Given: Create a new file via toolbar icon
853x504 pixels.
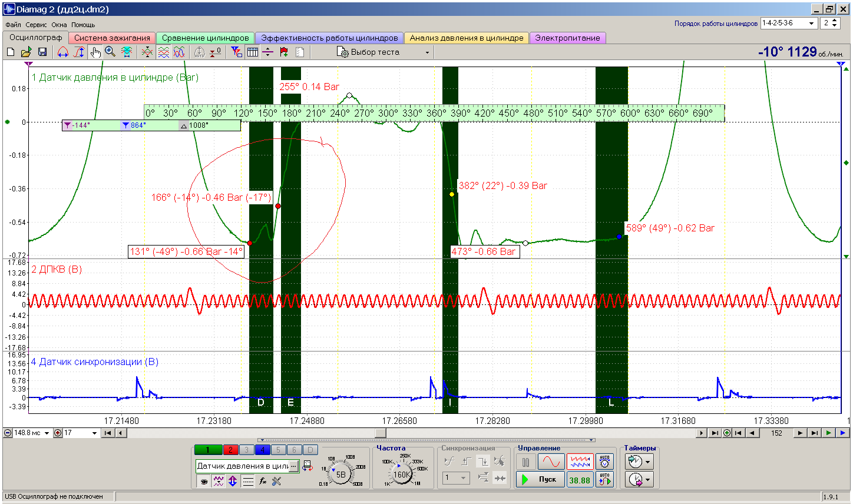Looking at the screenshot, I should pos(11,52).
